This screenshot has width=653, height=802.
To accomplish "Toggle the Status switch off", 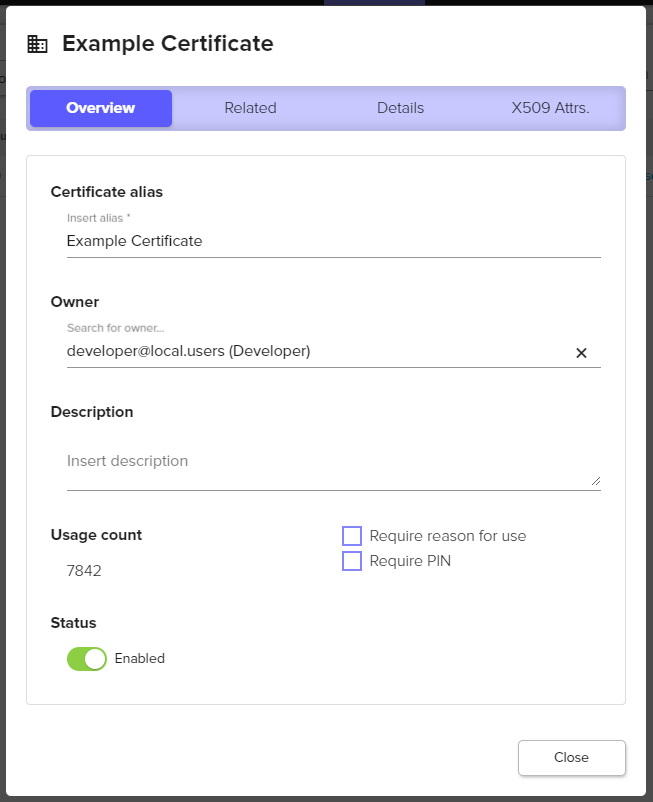I will 87,658.
